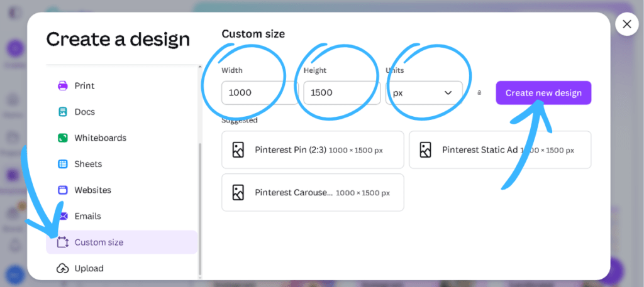This screenshot has width=644, height=287.
Task: Close the Create a design dialog
Action: (x=627, y=24)
